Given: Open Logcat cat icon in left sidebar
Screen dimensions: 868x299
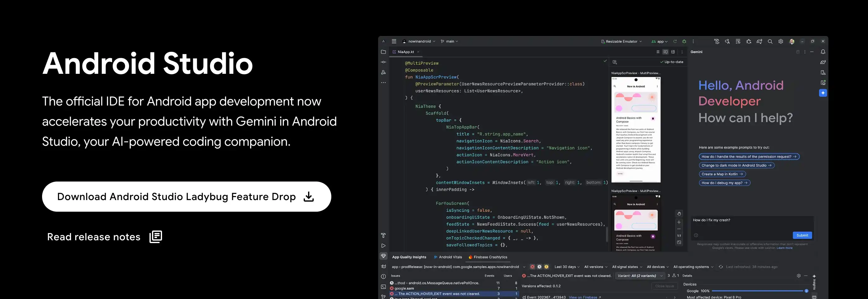Looking at the screenshot, I should (x=383, y=266).
